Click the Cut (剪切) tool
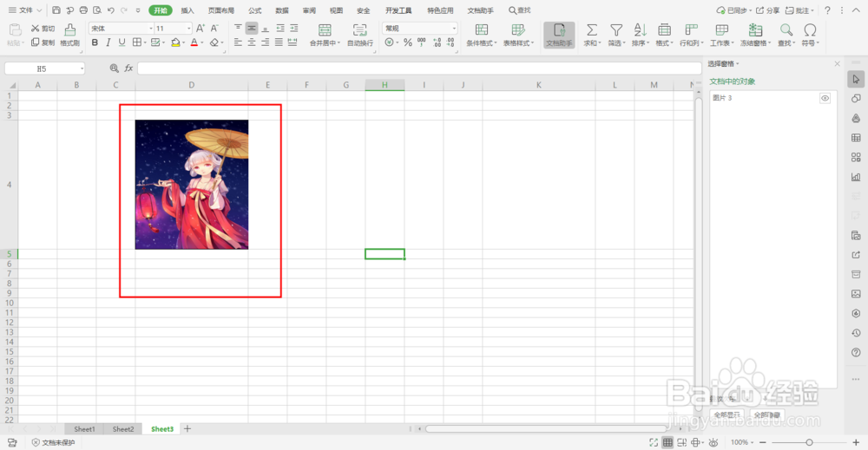This screenshot has height=450, width=868. (x=43, y=29)
